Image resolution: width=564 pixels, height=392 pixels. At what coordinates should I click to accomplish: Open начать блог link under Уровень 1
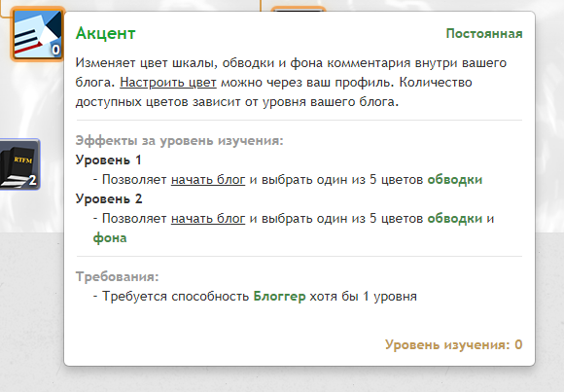[x=208, y=179]
